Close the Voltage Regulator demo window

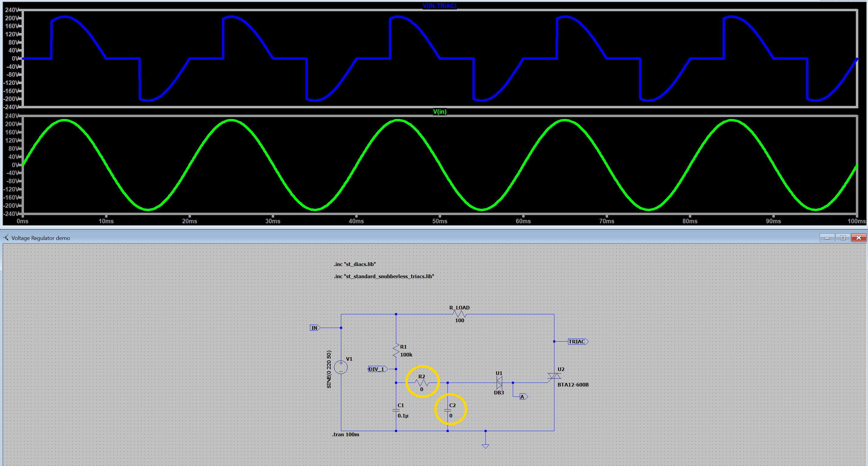coord(859,238)
